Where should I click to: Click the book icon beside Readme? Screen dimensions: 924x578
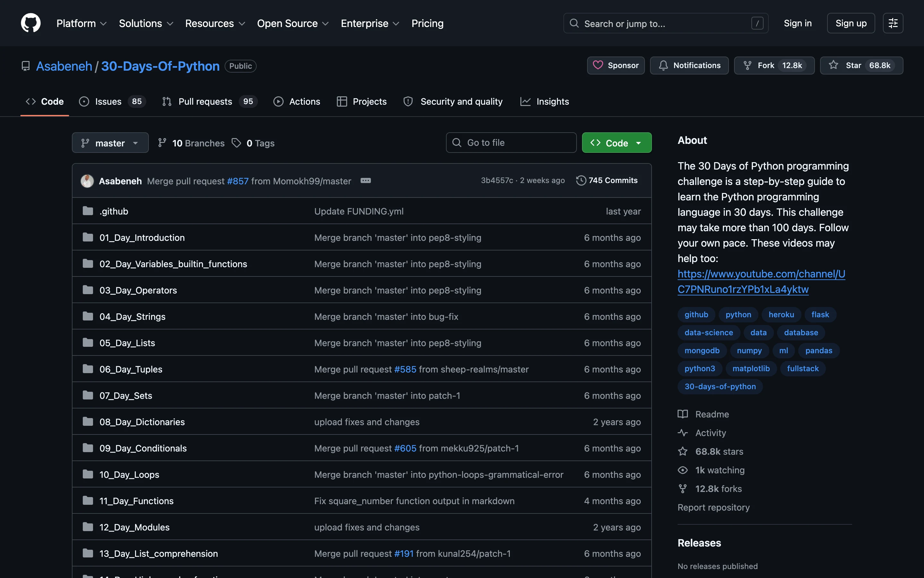[x=683, y=414]
